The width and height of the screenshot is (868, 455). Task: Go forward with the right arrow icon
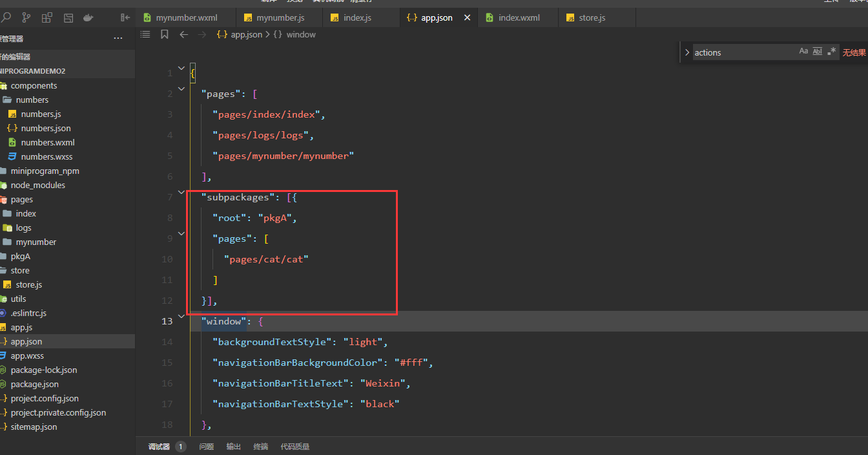(x=202, y=34)
